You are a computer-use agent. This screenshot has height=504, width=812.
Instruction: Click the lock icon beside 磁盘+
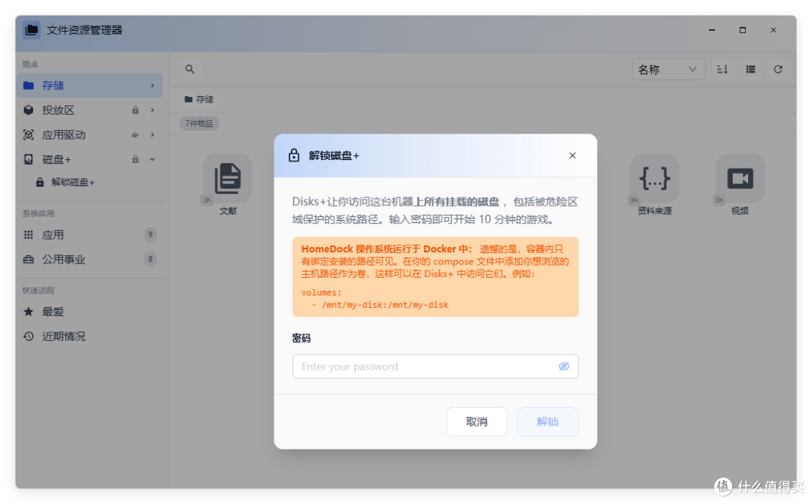[x=135, y=159]
